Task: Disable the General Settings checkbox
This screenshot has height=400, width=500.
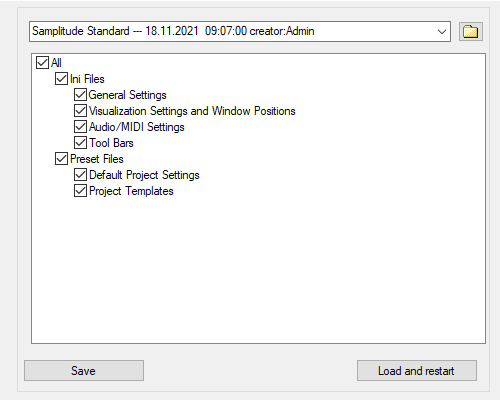Action: (x=80, y=95)
